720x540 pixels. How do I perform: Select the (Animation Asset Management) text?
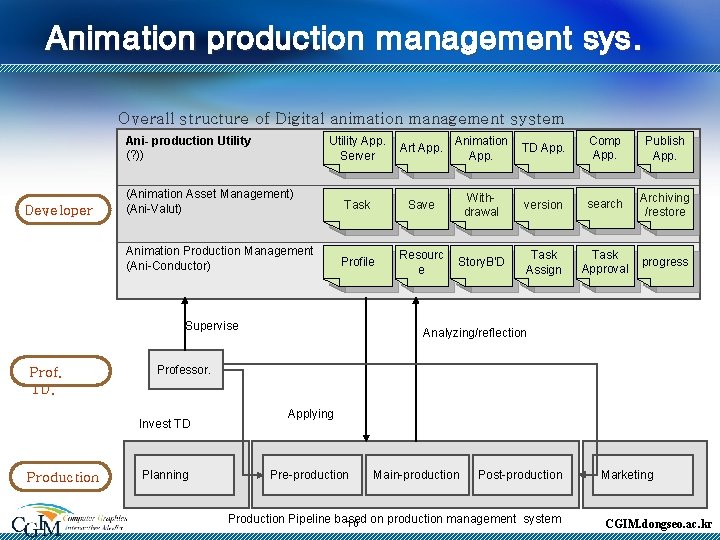(x=210, y=194)
